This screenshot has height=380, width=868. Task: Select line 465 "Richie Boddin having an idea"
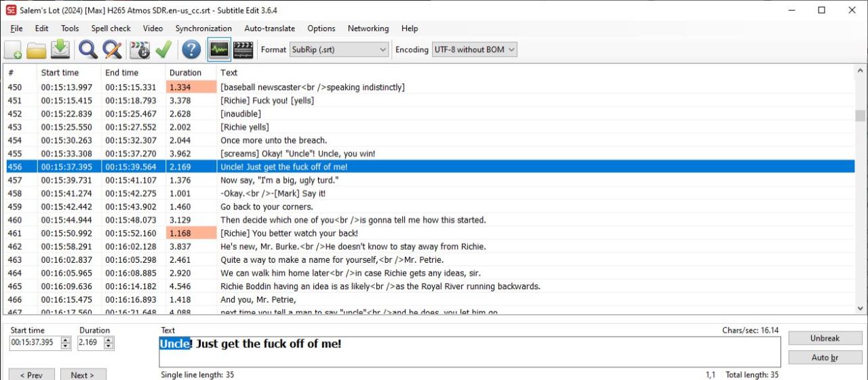(430, 287)
